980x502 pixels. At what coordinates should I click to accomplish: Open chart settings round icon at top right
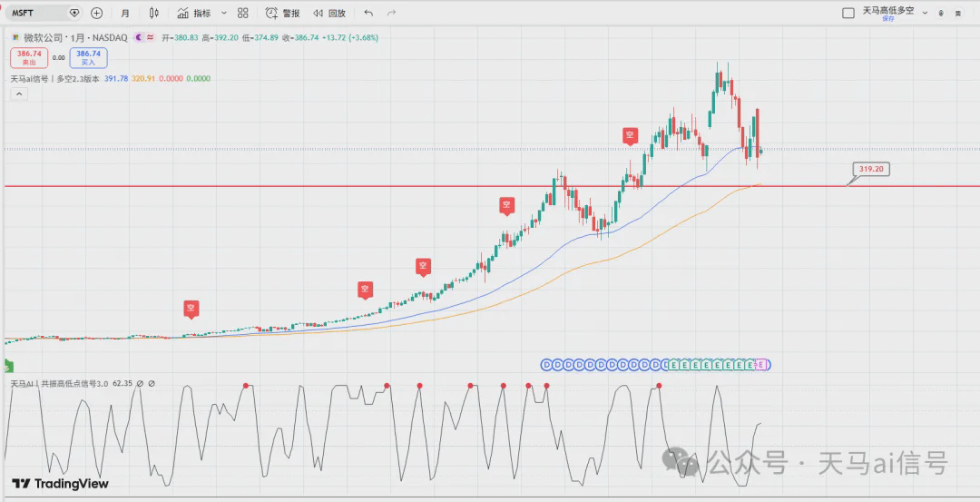coord(959,13)
